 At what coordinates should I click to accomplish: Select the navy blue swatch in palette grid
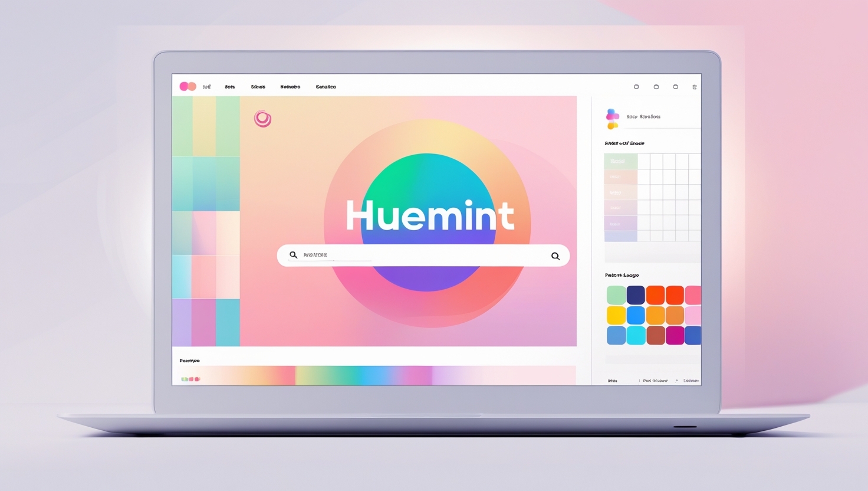point(636,295)
